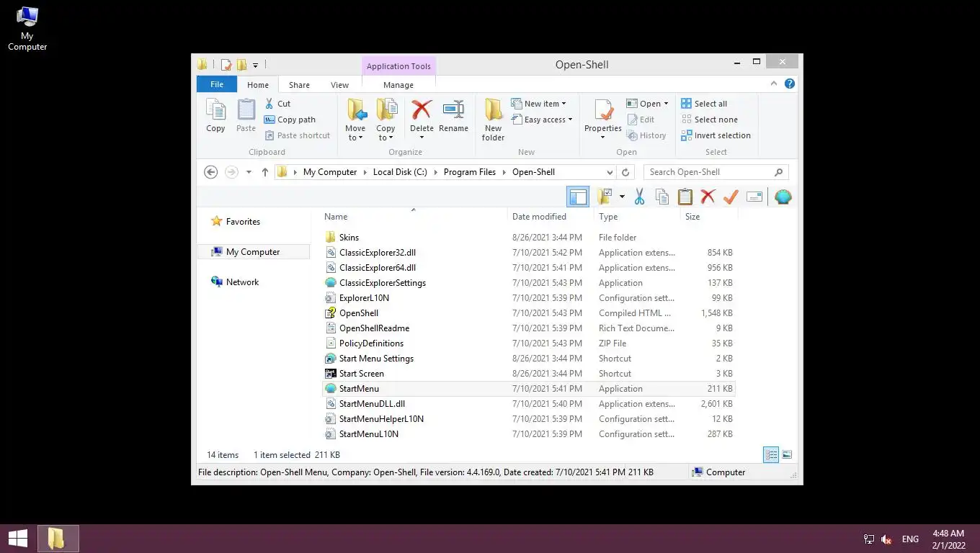Click the envelope Email toolbar icon

[x=754, y=197]
